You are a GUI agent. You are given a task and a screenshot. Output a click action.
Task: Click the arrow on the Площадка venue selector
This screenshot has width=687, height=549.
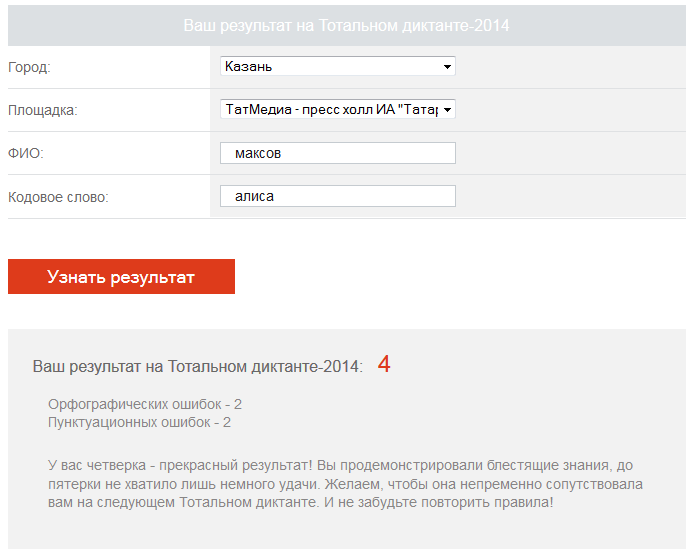click(447, 110)
